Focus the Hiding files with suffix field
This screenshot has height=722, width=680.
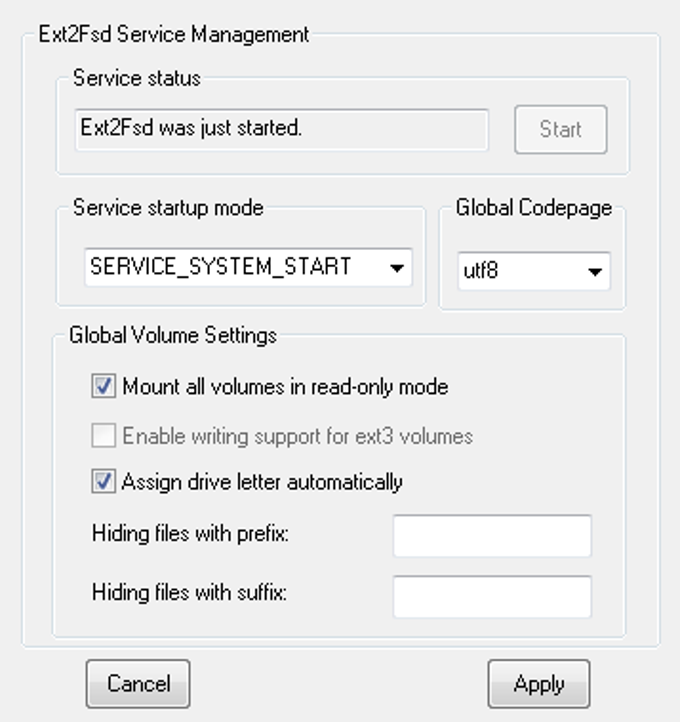click(x=492, y=595)
